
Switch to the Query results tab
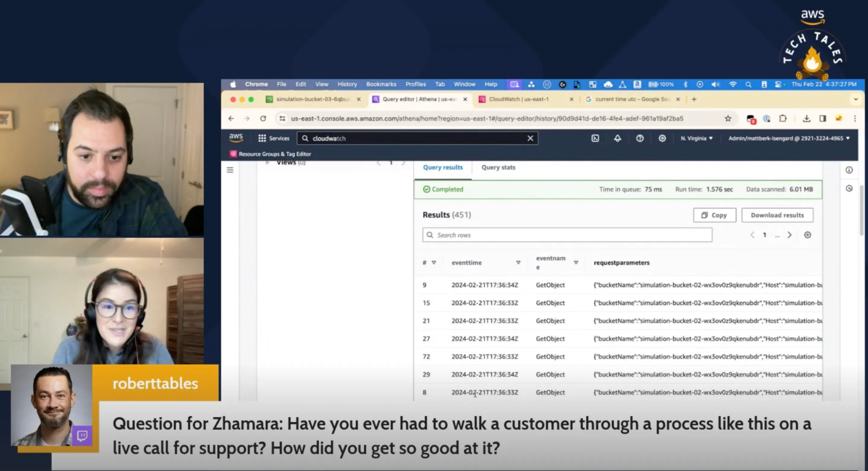pyautogui.click(x=443, y=167)
